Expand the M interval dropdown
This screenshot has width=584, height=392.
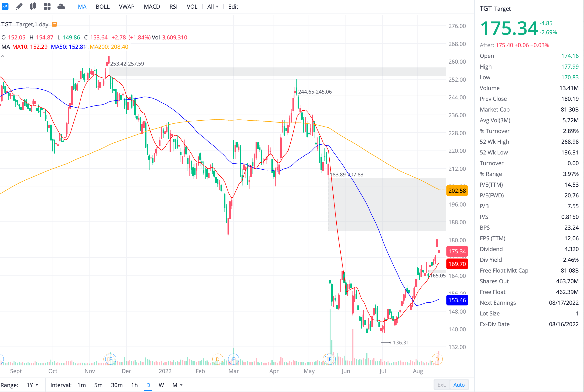pos(177,385)
